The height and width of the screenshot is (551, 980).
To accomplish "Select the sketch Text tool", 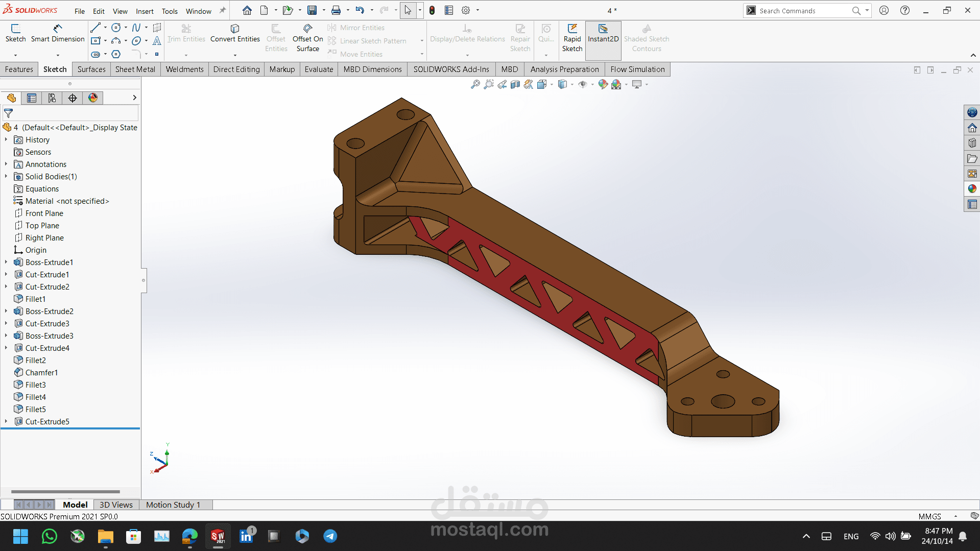I will pyautogui.click(x=157, y=41).
